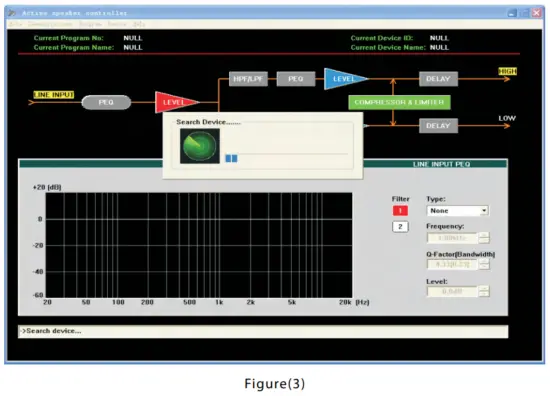Click the frequency response graph

[x=199, y=245]
